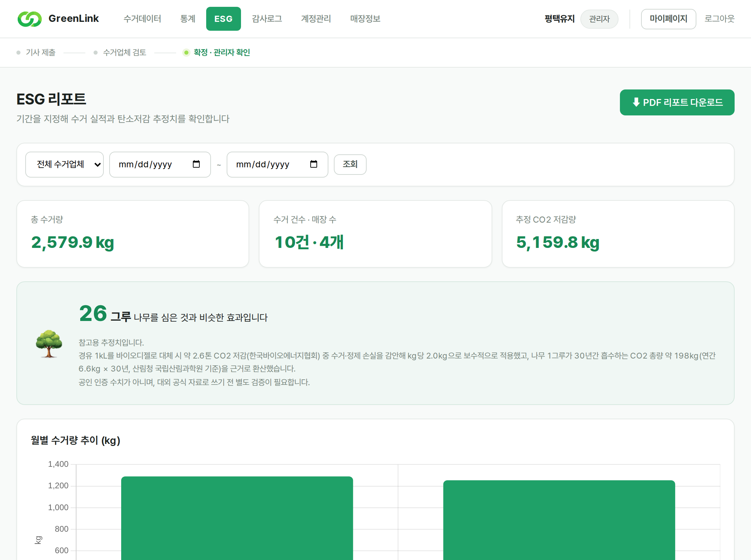Click the 마이페이지 button
The height and width of the screenshot is (560, 751).
tap(668, 19)
